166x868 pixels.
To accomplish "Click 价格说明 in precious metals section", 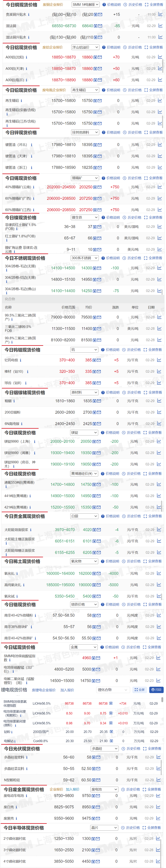I will (x=110, y=516).
